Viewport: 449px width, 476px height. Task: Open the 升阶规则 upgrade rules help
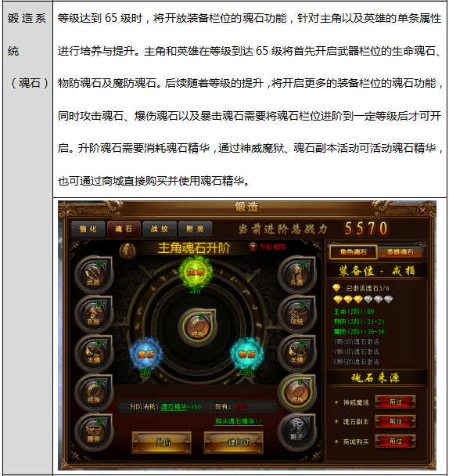[x=268, y=247]
